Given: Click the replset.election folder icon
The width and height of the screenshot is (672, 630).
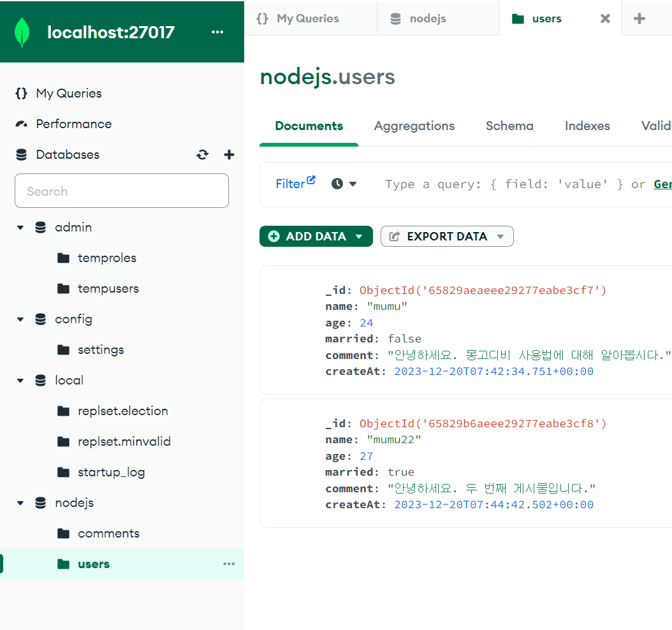Looking at the screenshot, I should (x=63, y=411).
